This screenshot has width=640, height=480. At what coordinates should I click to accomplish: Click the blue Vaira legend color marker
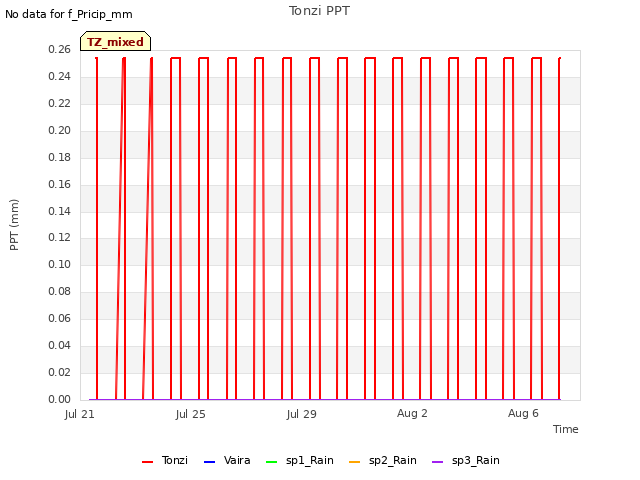click(x=209, y=462)
